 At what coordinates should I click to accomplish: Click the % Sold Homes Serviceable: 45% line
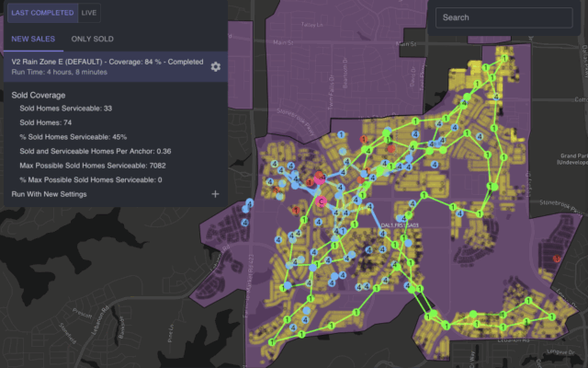point(72,137)
